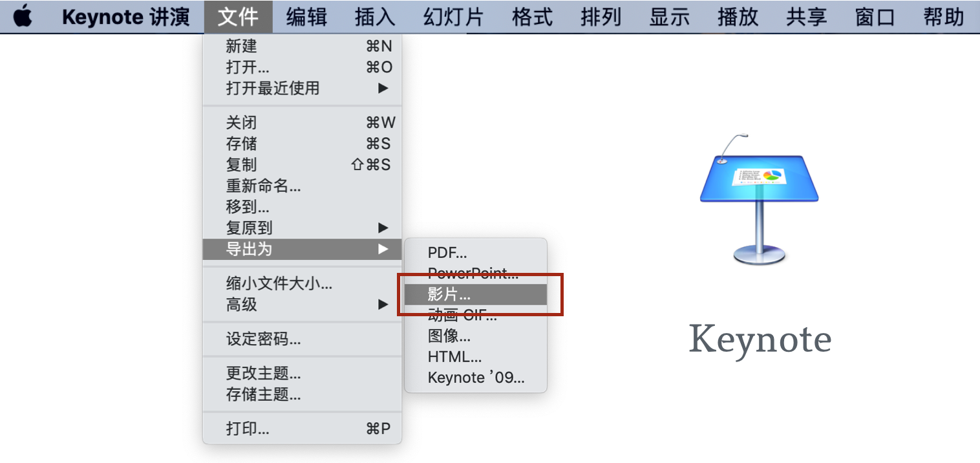The image size is (980, 463).
Task: Open the 帮助 menu
Action: 944,17
